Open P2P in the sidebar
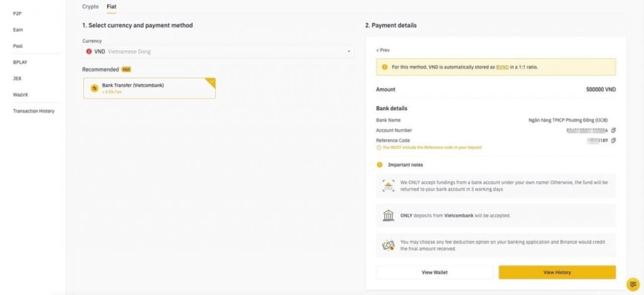Screen dimensions: 644x295 (x=17, y=14)
